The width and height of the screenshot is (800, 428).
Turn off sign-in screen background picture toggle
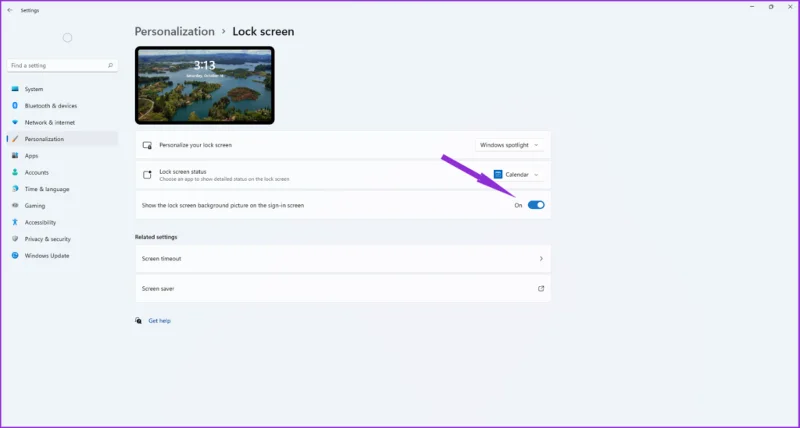click(x=536, y=205)
